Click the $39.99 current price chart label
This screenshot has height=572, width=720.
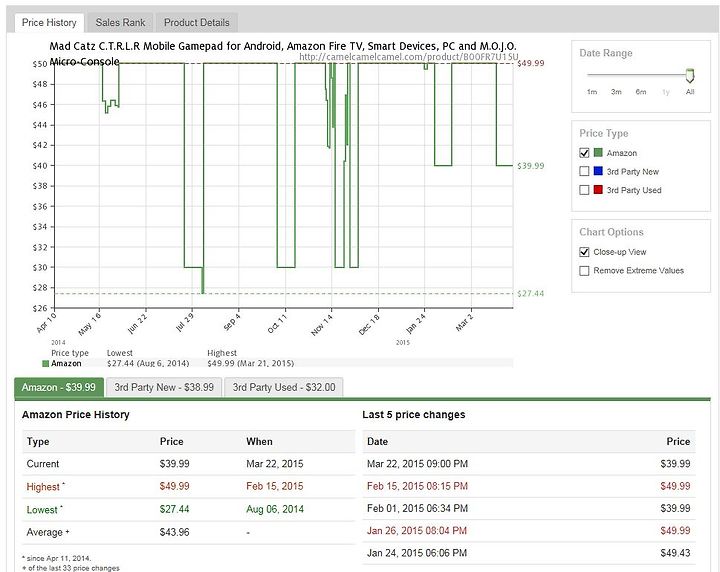[530, 166]
